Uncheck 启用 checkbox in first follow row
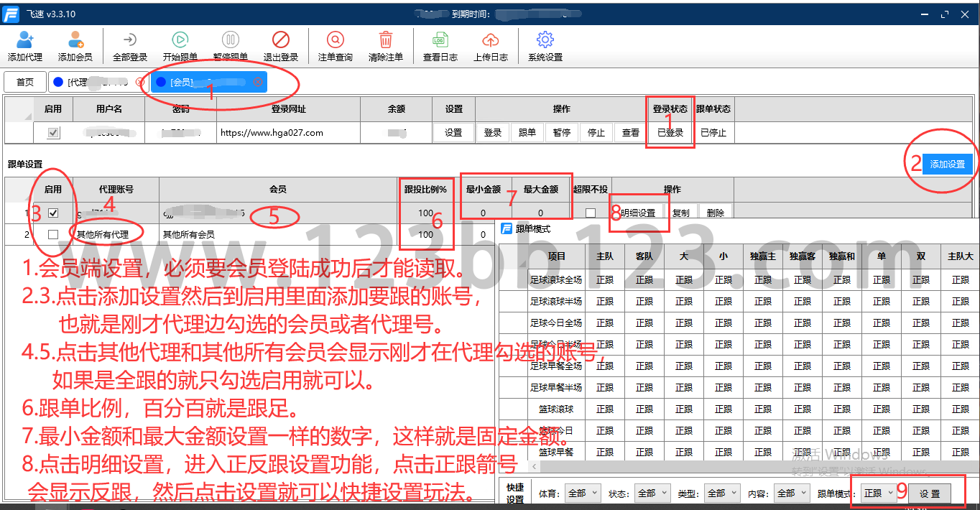Image resolution: width=980 pixels, height=510 pixels. (52, 213)
